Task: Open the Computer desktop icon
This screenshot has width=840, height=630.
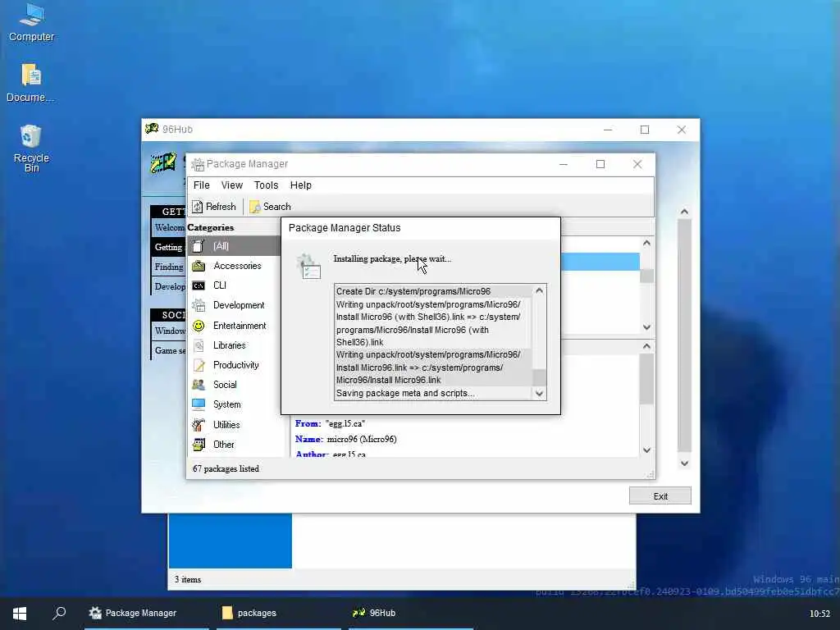Action: click(x=31, y=22)
